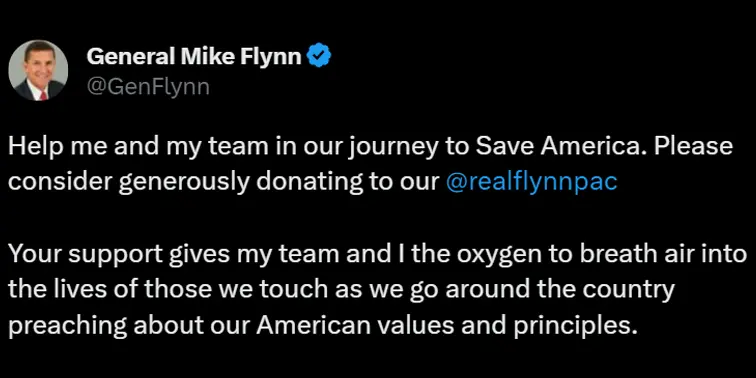Click "Your support" starting the second paragraph
Viewport: 756px width, 378px height.
85,256
